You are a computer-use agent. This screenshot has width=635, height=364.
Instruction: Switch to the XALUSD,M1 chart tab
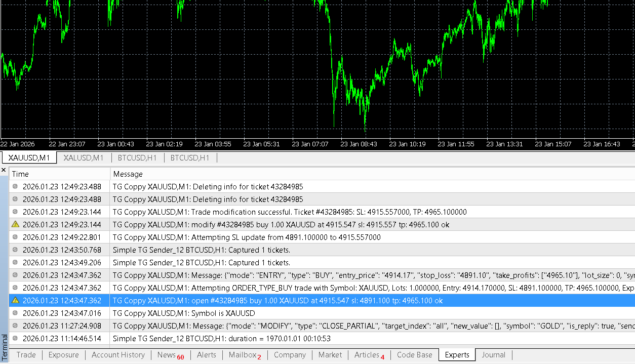point(84,157)
